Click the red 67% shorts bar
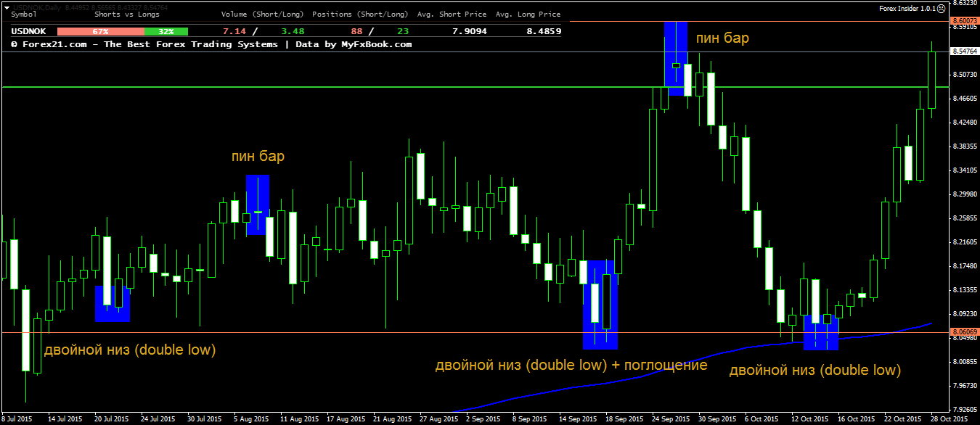This screenshot has height=425, width=980. point(100,32)
